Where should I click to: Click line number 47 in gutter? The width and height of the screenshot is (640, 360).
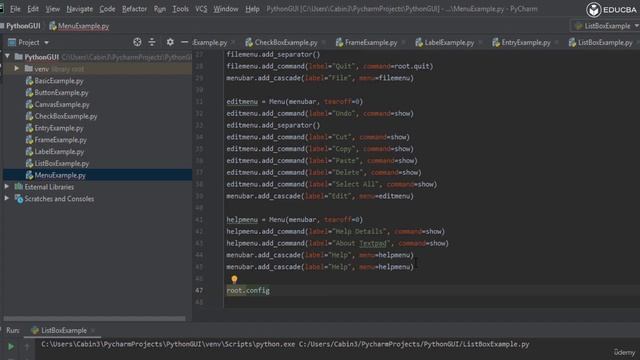[x=199, y=291]
